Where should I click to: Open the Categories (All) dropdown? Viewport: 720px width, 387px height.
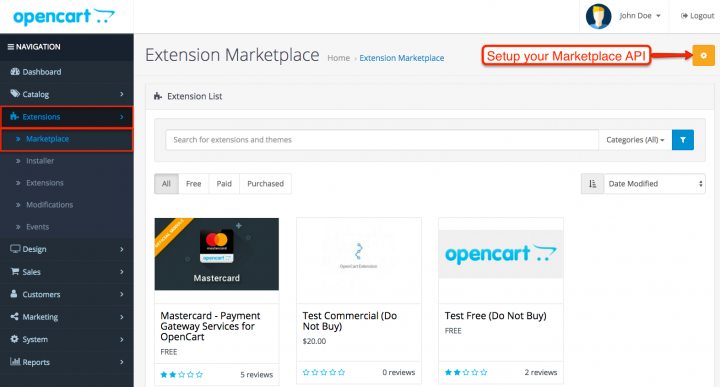tap(635, 140)
